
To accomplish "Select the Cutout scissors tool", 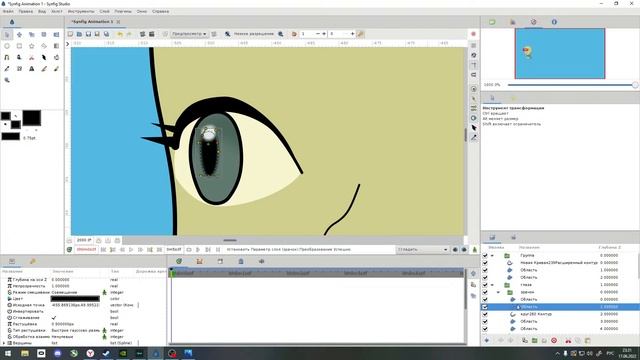I will (x=31, y=58).
